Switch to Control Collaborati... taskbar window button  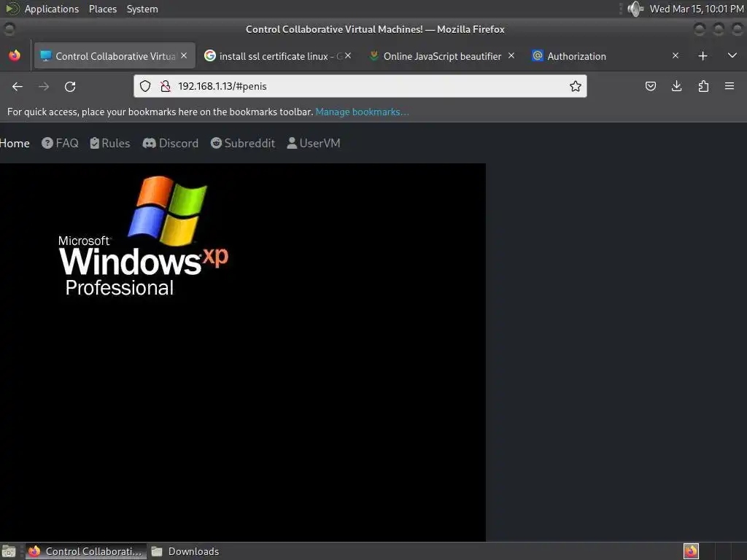86,551
